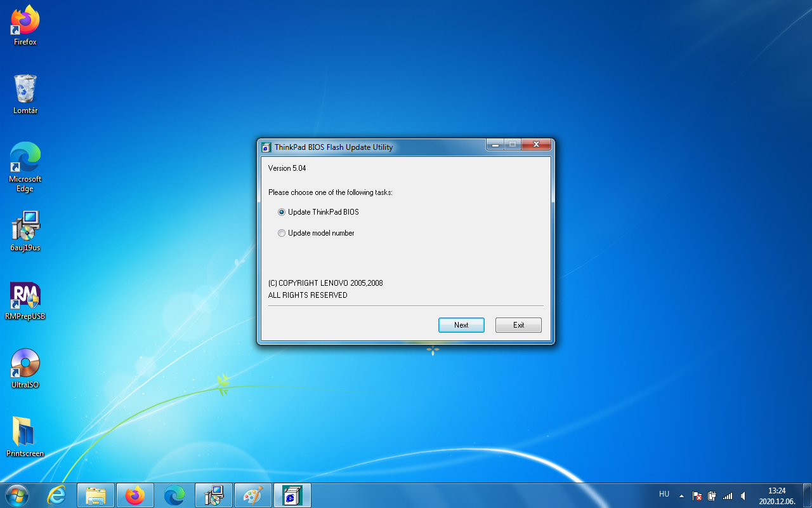This screenshot has width=812, height=508.
Task: Open Printscreen folder on desktop
Action: [x=25, y=437]
